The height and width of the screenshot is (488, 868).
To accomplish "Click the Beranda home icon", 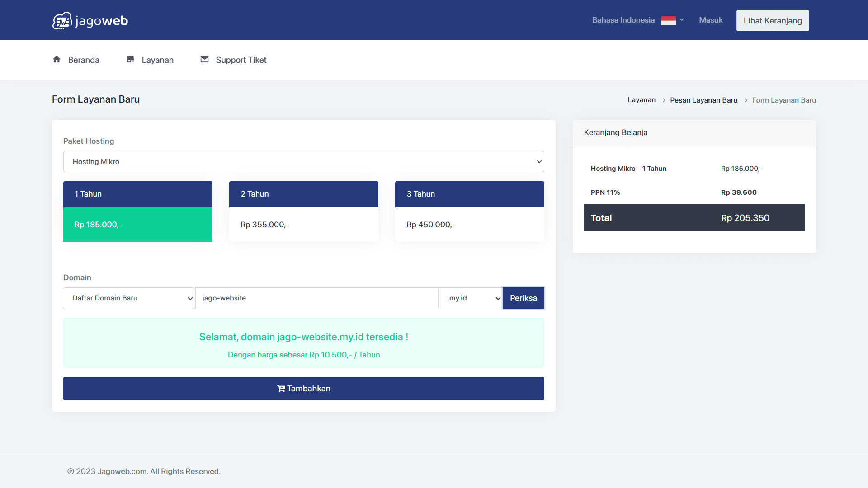I will tap(57, 59).
